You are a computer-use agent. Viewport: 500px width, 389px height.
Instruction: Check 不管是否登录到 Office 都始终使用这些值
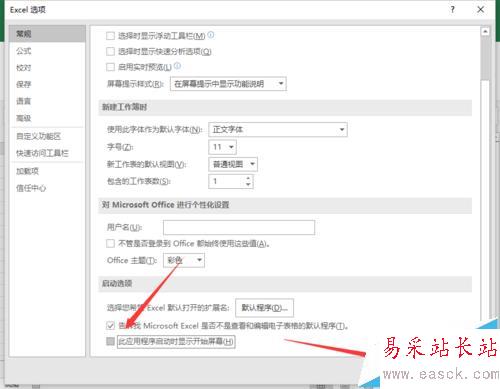click(x=110, y=244)
